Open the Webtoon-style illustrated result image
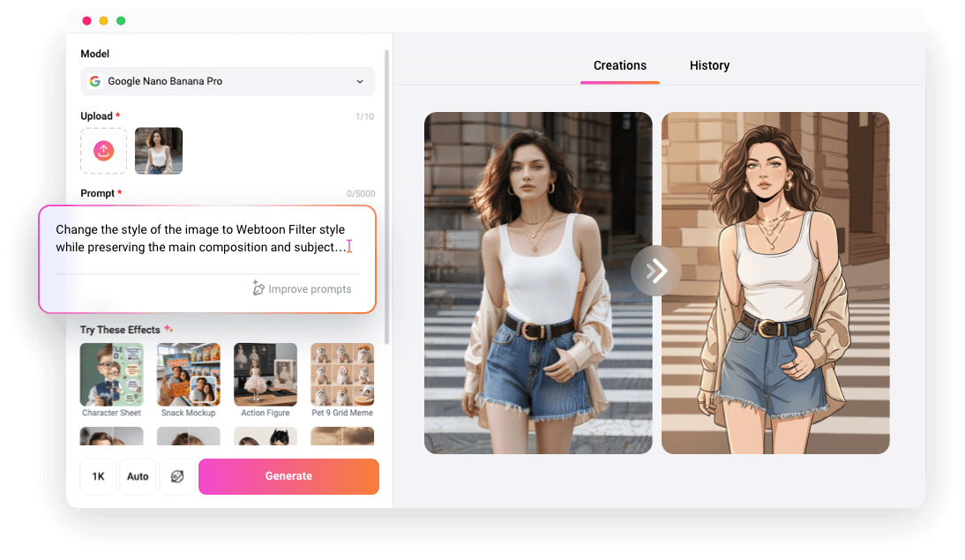This screenshot has width=965, height=560. (x=775, y=283)
